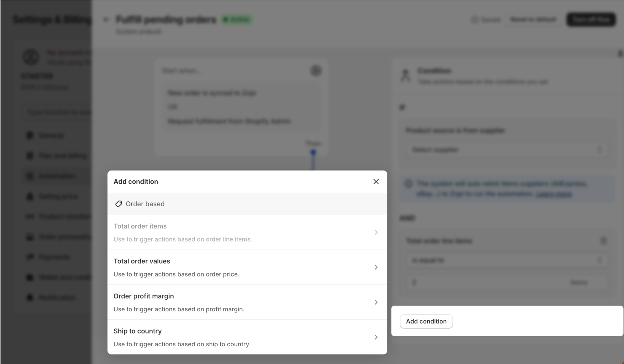Open the settings gear on the trigger card
The image size is (624, 364).
coord(316,71)
